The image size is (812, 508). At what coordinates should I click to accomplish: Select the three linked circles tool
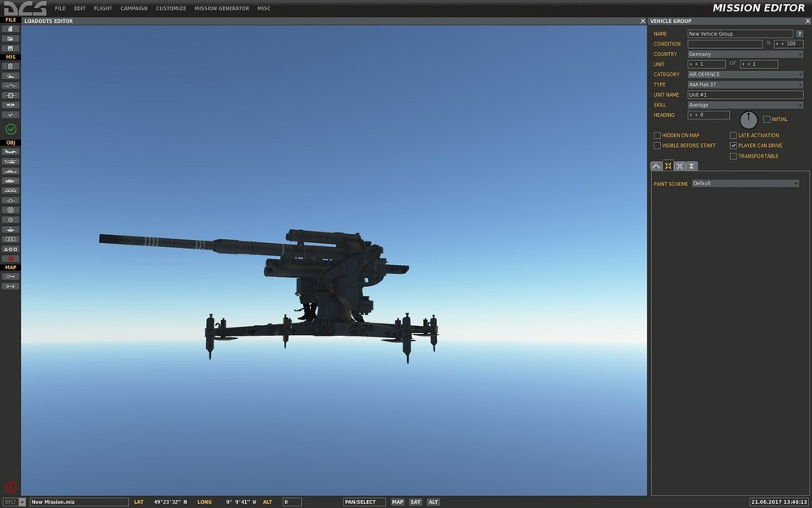coord(11,239)
